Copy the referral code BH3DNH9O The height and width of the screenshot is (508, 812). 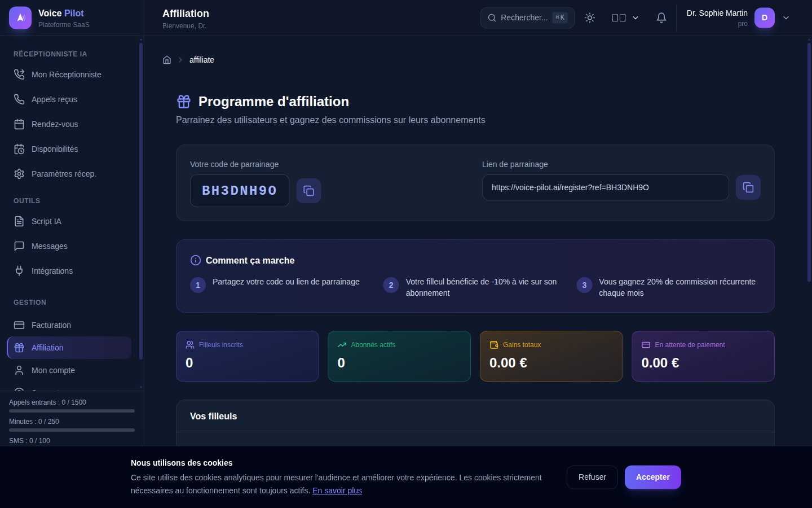click(x=309, y=191)
